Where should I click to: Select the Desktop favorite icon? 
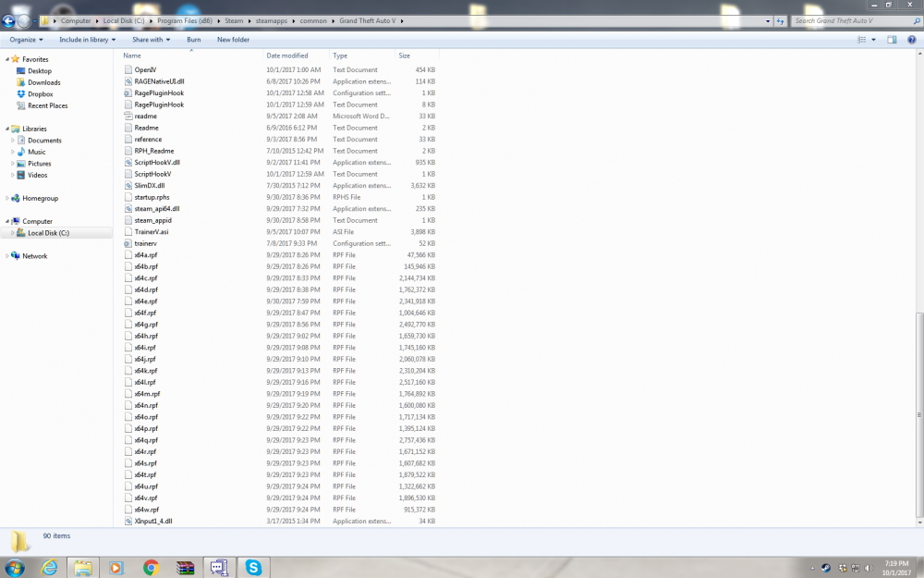(20, 71)
